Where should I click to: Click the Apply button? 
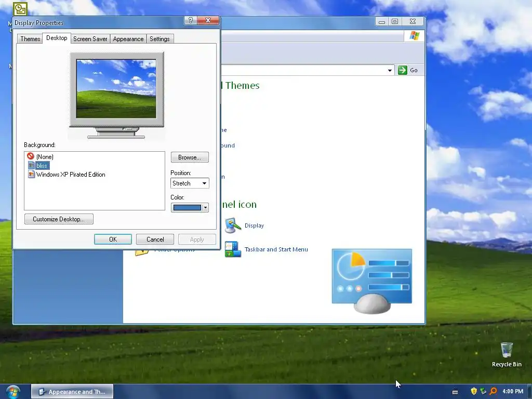tap(197, 240)
